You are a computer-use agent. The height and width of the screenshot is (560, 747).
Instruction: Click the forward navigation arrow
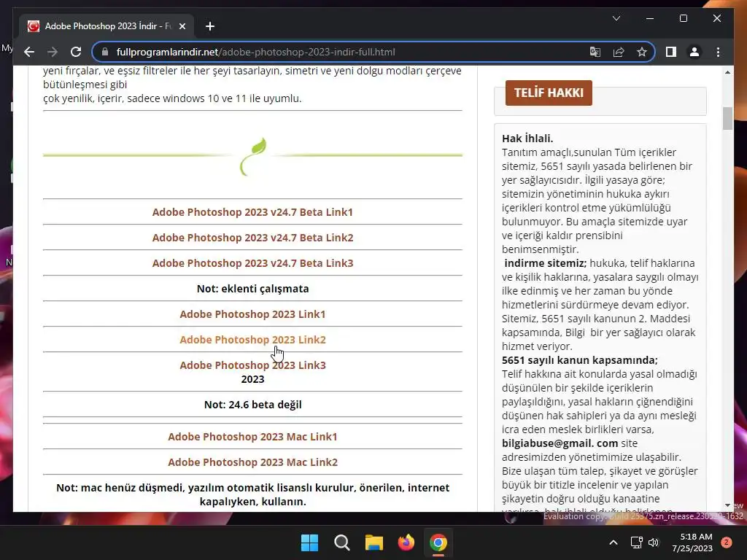coord(53,52)
